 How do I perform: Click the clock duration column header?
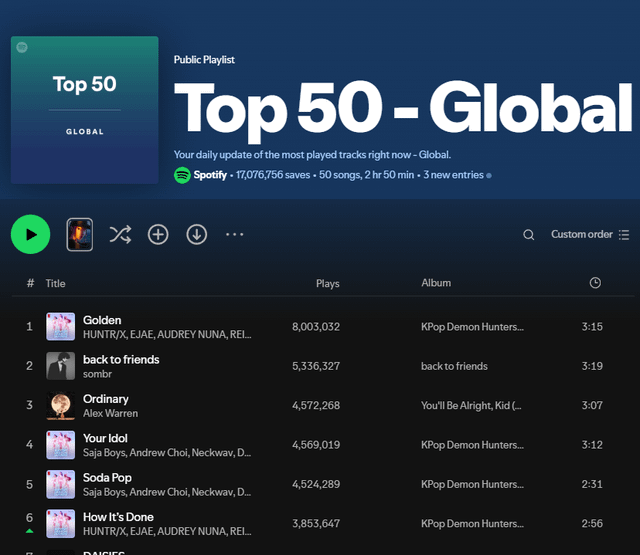[x=595, y=283]
